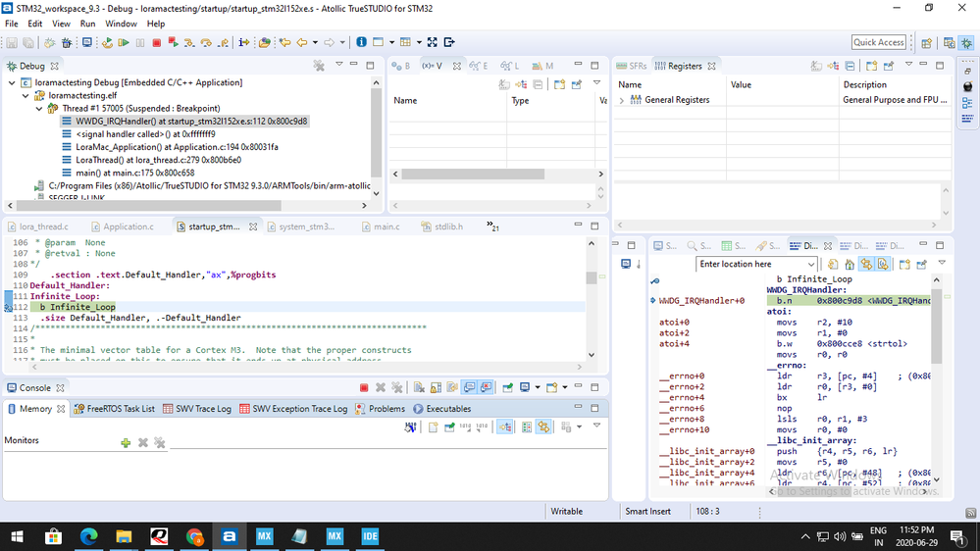980x551 pixels.
Task: Open Microsoft Edge from taskbar
Action: (88, 536)
